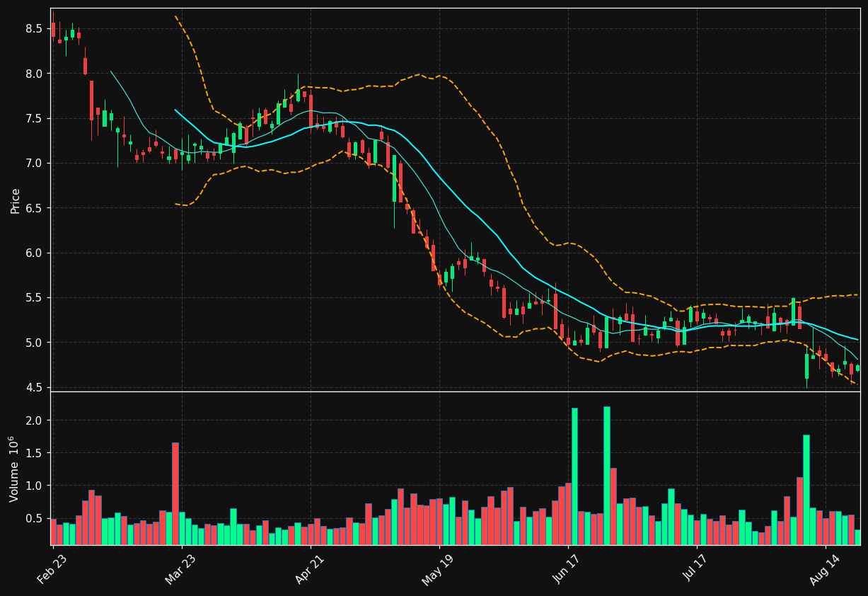The image size is (868, 596).
Task: Click the 1.5 volume axis label
Action: pyautogui.click(x=34, y=453)
